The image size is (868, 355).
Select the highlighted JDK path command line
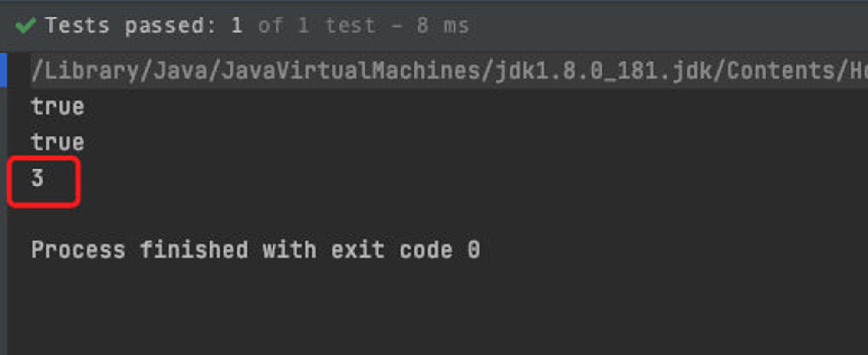coord(449,70)
